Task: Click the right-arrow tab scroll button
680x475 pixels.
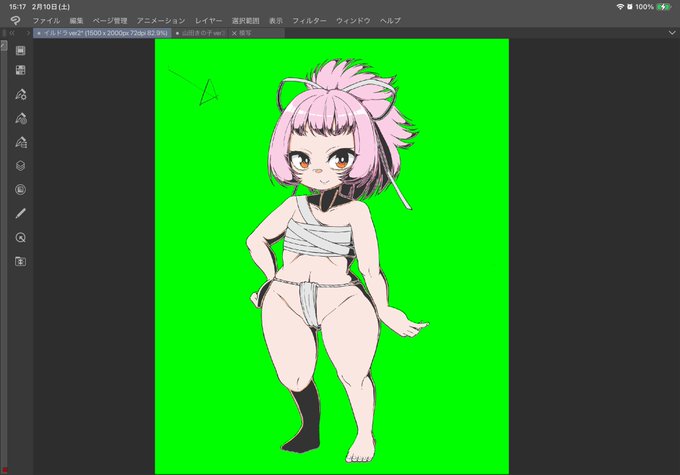Action: (28, 33)
